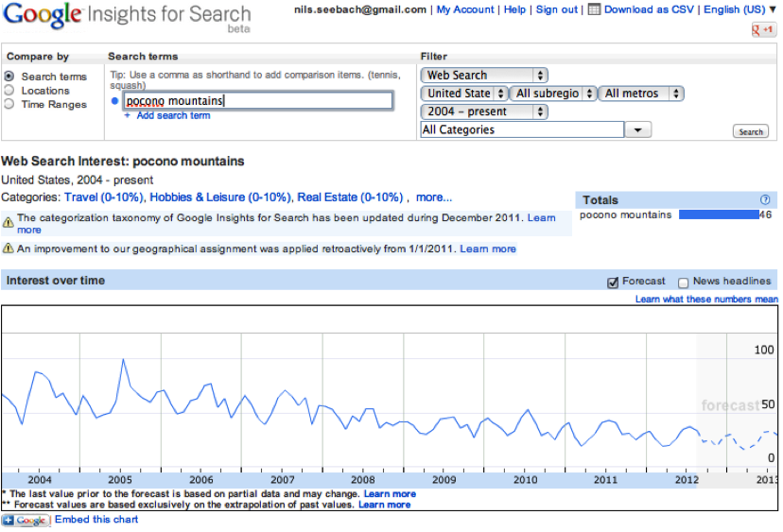Click the Google +1 button
Image resolution: width=783 pixels, height=532 pixels.
pos(763,30)
